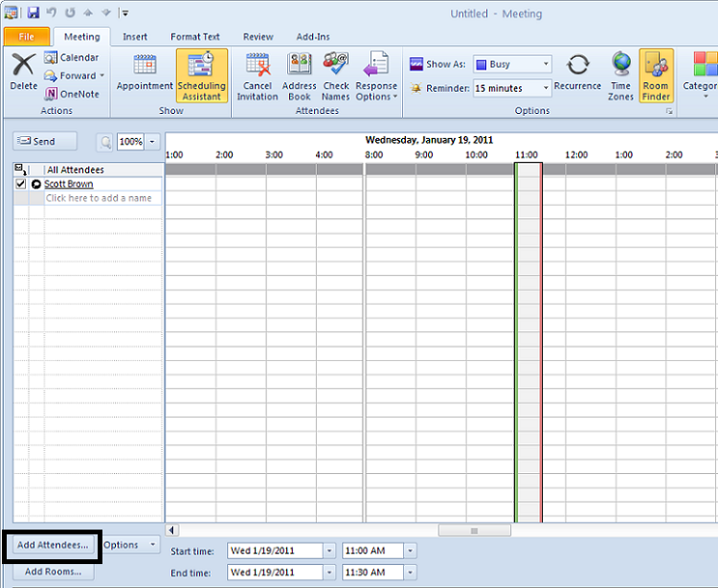Toggle the Room Finder pane
Screen dimensions: 718x588
pyautogui.click(x=656, y=76)
